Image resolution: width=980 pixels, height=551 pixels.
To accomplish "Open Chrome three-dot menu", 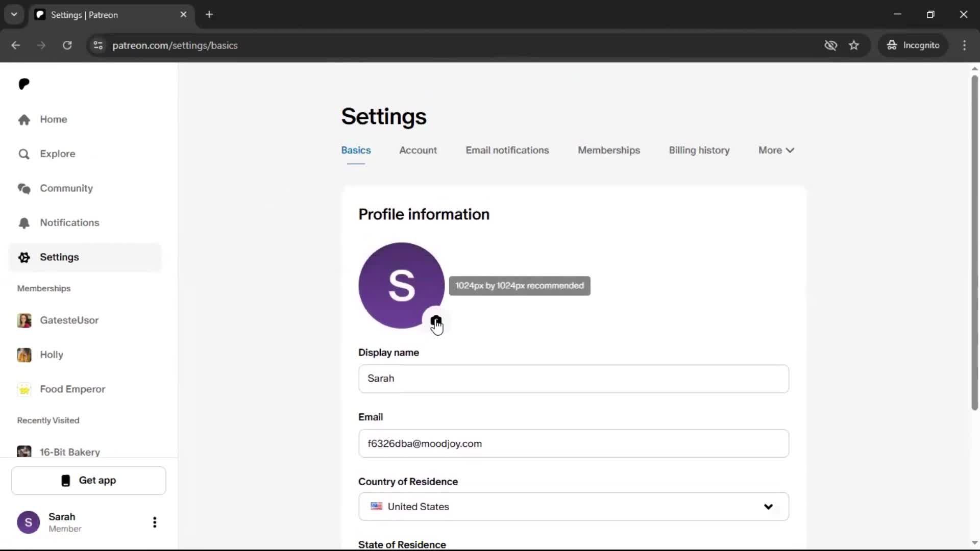I will coord(964,45).
